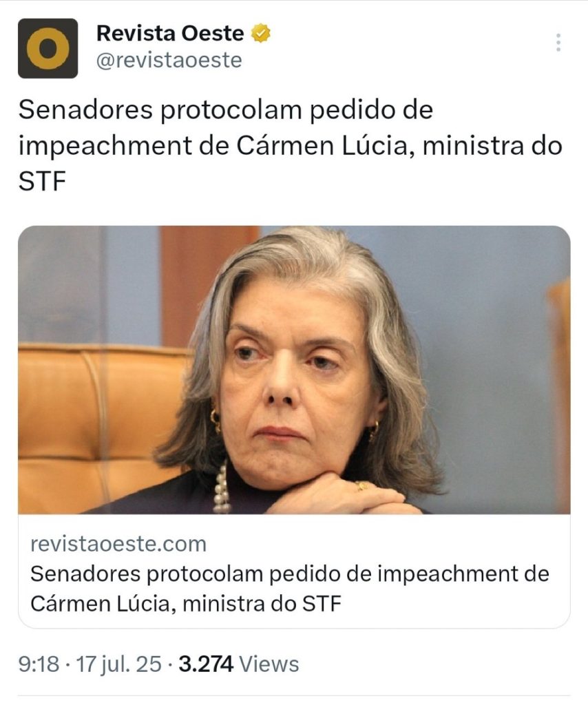
Task: Click the yellow O logo
Action: pyautogui.click(x=48, y=48)
